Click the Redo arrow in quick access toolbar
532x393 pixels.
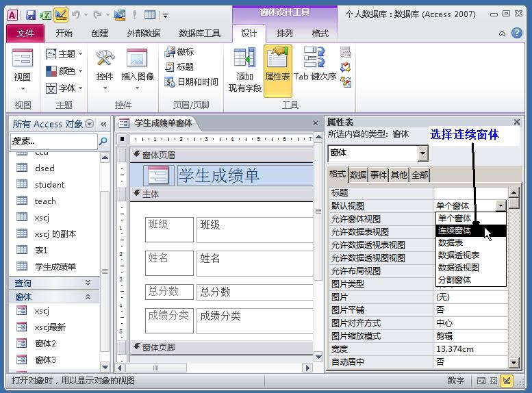98,15
